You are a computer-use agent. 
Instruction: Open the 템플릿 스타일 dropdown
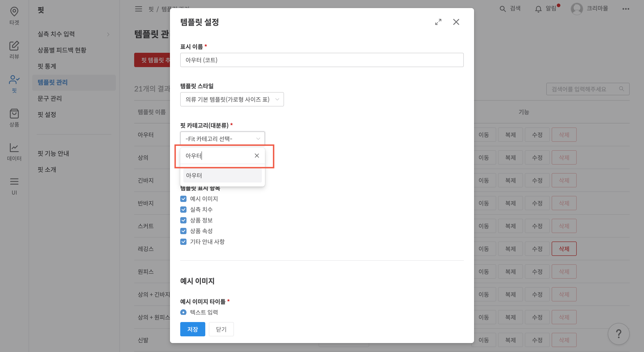(x=232, y=99)
